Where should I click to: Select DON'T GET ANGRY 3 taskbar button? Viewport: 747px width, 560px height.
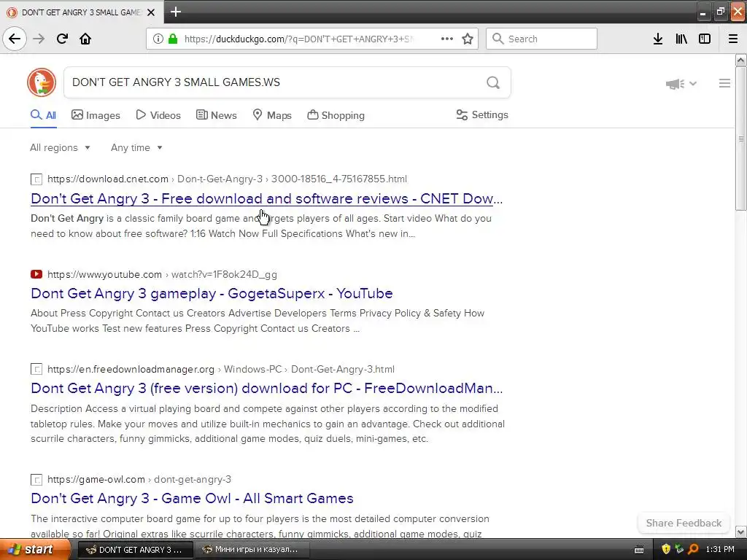135,550
